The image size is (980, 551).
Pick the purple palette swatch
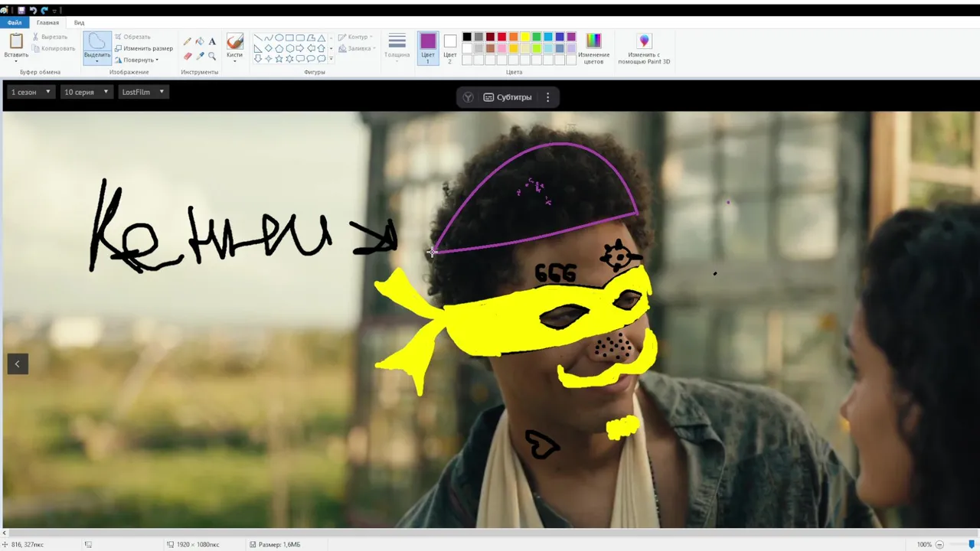tap(571, 37)
